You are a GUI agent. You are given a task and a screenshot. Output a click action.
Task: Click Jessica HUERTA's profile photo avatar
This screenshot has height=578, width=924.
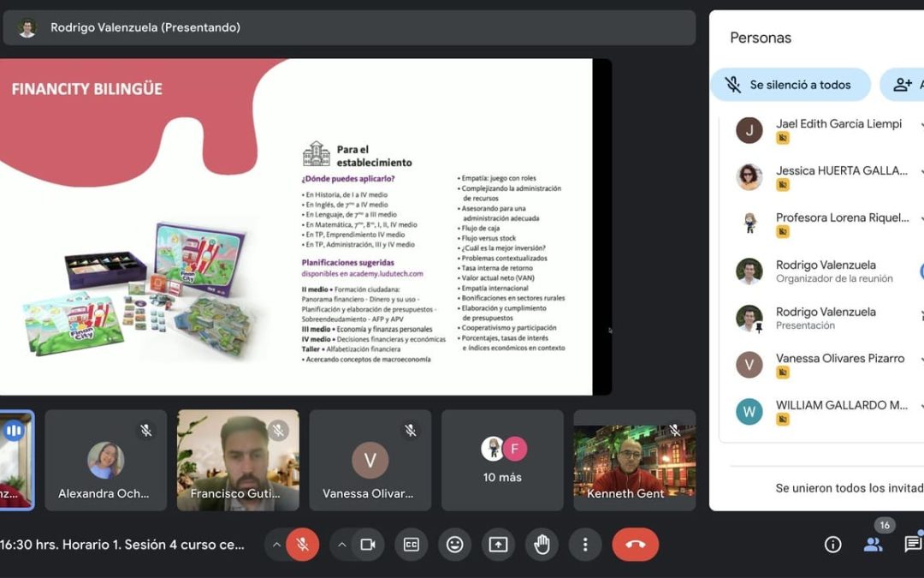(749, 177)
